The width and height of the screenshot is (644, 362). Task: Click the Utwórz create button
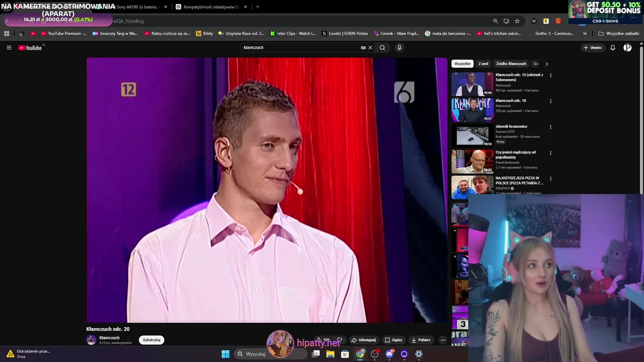click(593, 48)
